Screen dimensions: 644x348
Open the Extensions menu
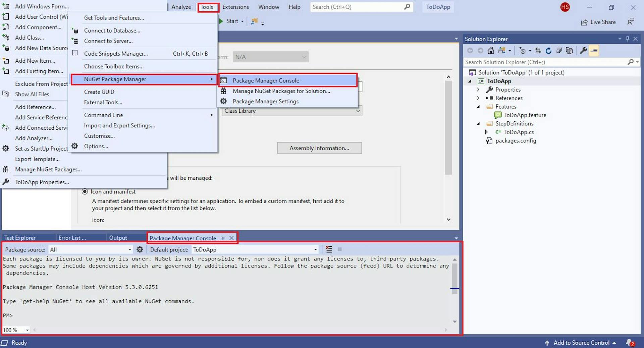click(235, 7)
